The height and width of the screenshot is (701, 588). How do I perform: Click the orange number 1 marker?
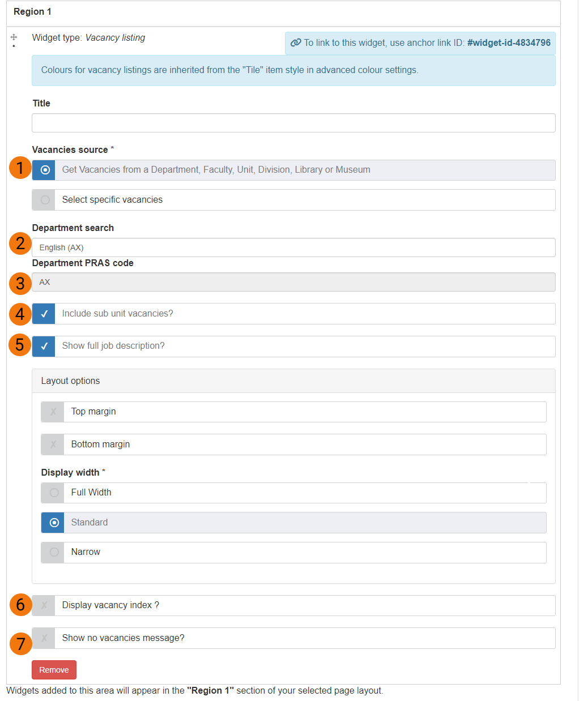(20, 168)
